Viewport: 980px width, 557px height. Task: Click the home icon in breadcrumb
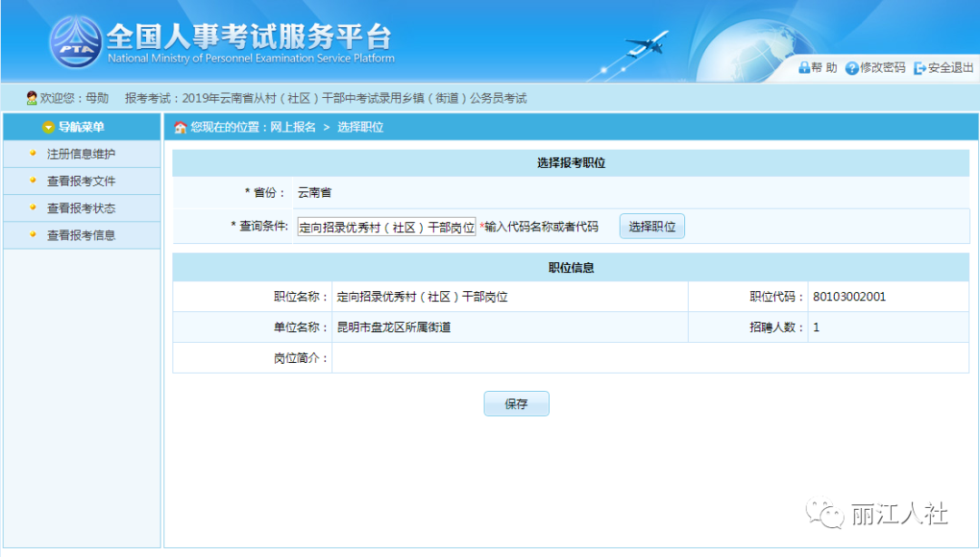pyautogui.click(x=180, y=128)
